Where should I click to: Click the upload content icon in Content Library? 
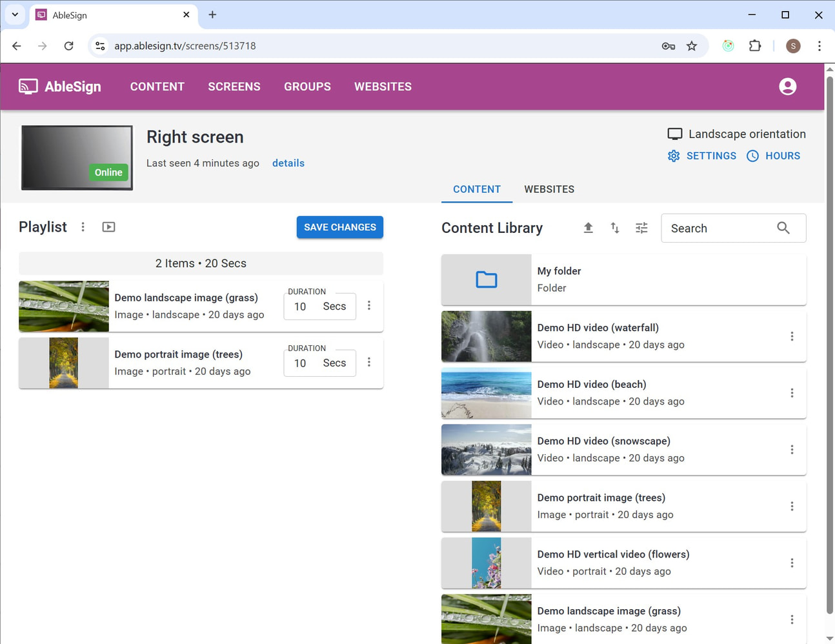588,228
